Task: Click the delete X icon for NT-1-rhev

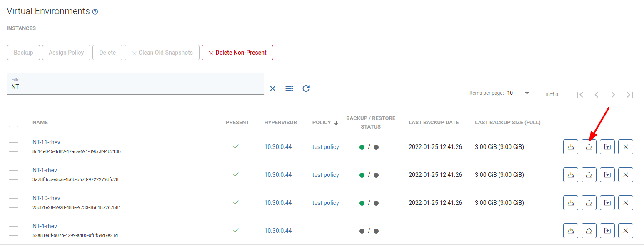Action: [x=625, y=175]
